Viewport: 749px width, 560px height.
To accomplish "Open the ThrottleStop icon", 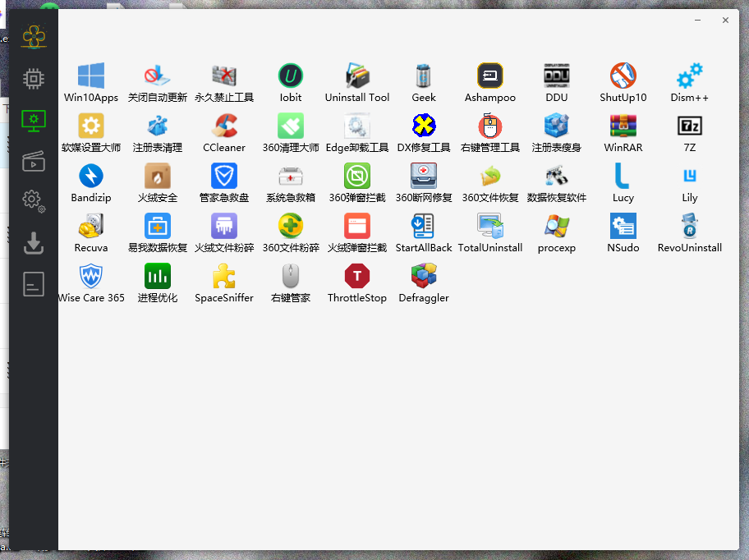I will (357, 277).
